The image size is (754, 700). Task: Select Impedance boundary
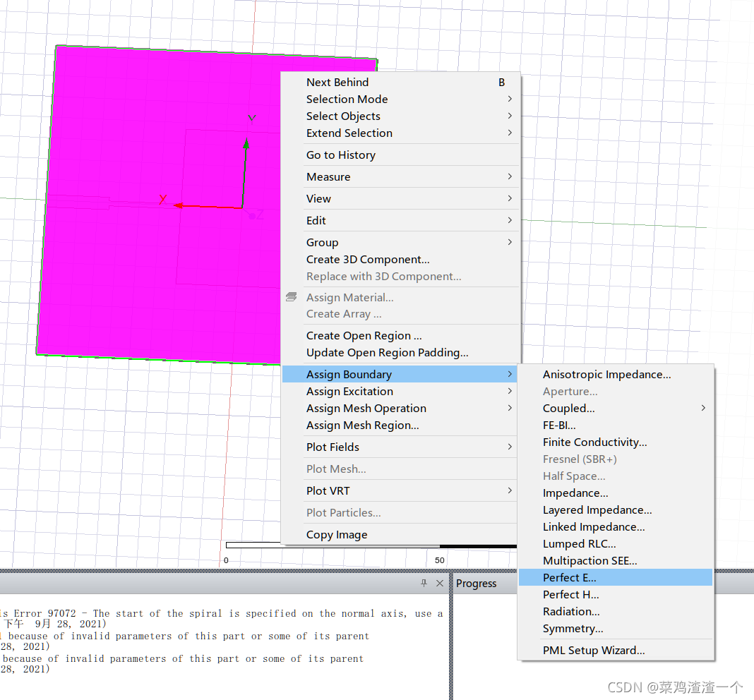pos(616,493)
